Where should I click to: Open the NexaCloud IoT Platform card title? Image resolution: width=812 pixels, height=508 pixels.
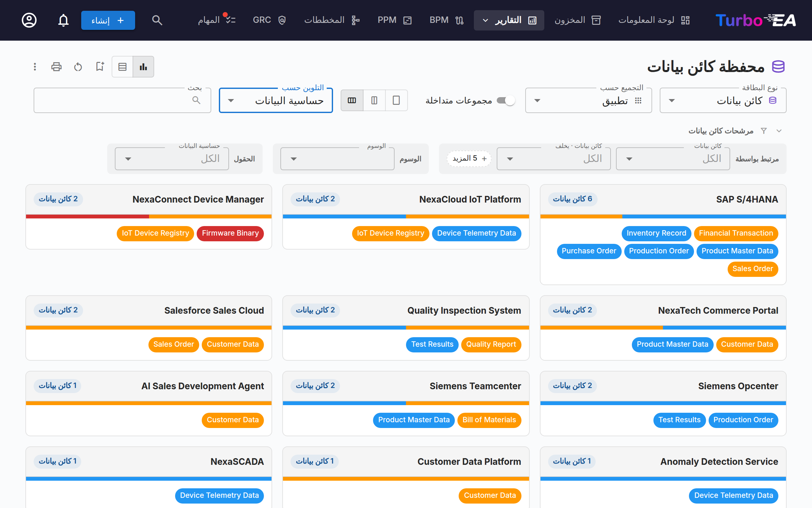(x=470, y=199)
